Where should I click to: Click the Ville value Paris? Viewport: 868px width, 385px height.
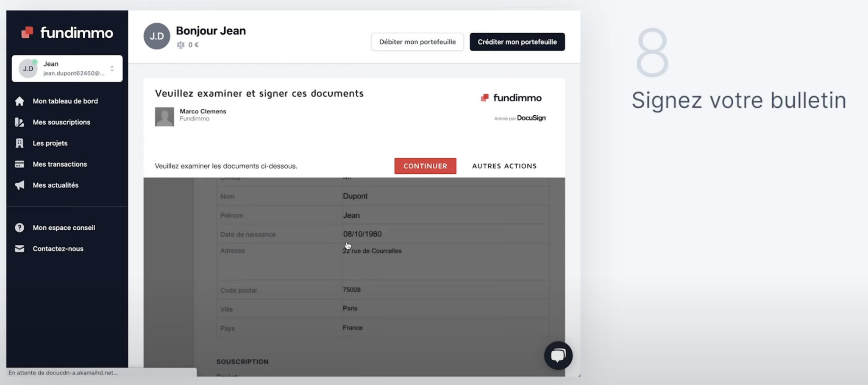pos(350,308)
